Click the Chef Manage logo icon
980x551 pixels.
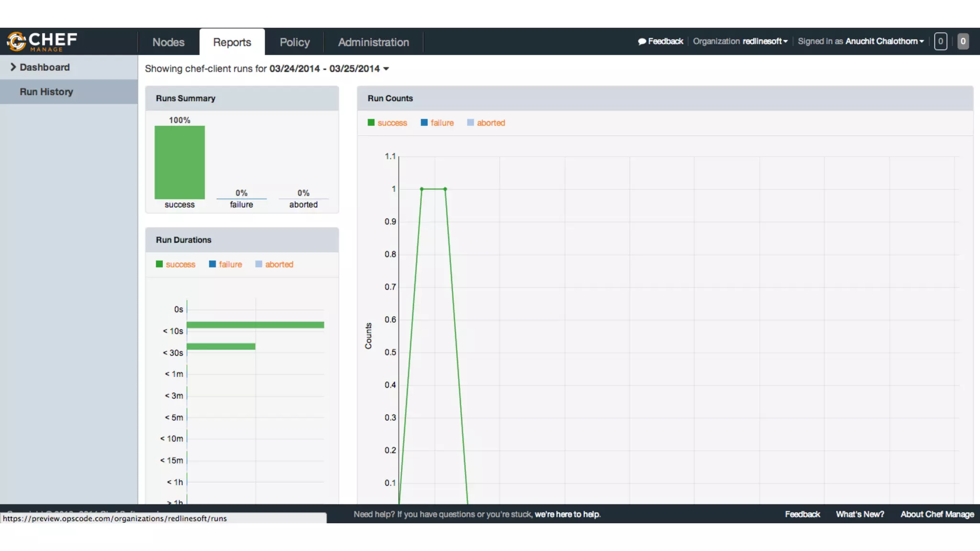click(x=17, y=41)
